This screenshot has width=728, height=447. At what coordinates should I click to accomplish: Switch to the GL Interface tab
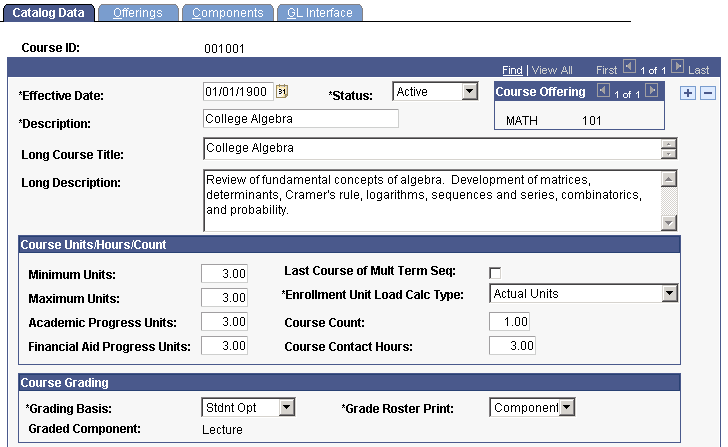click(319, 13)
